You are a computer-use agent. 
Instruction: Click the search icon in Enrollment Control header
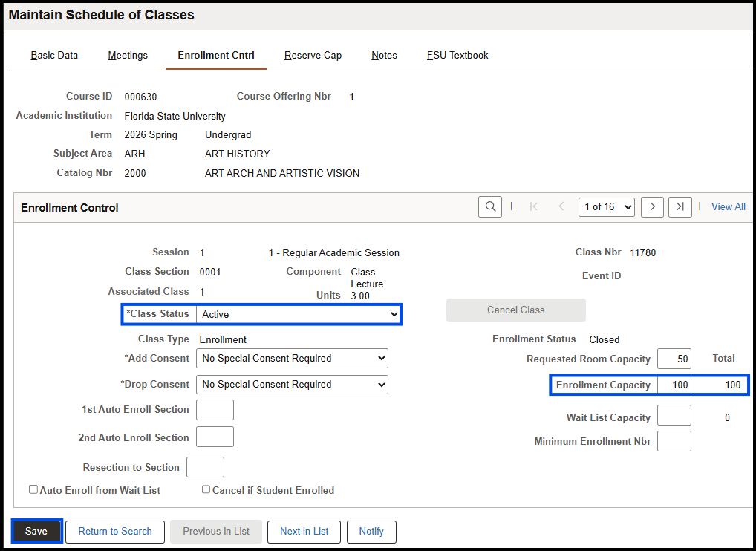(489, 206)
